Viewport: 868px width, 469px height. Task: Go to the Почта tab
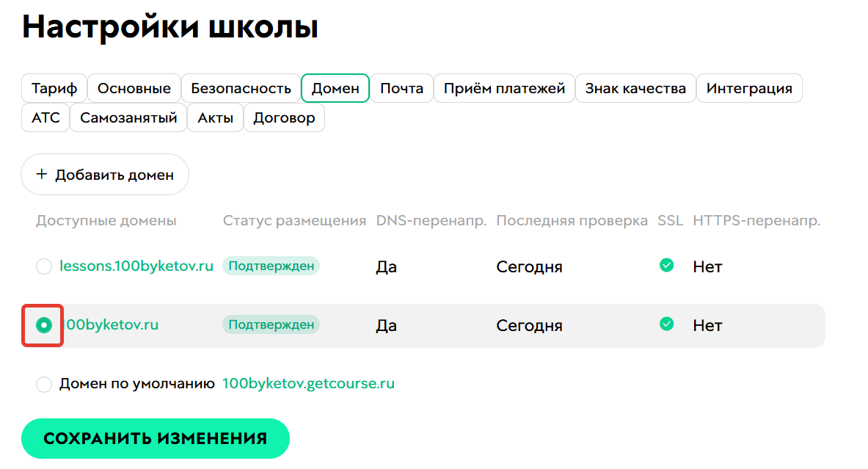(401, 88)
